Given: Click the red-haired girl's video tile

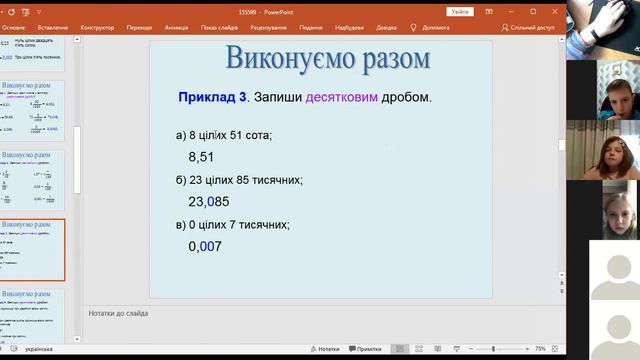Looking at the screenshot, I should tap(603, 150).
